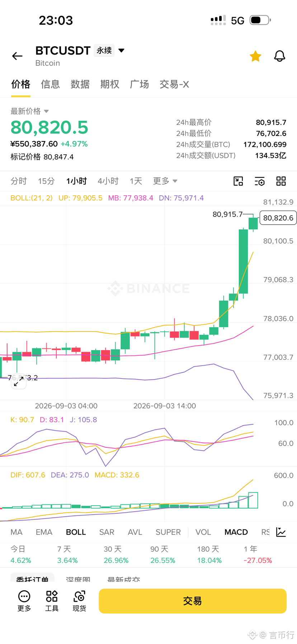Select the 4小时 timeframe
Screen dimensions: 297x644
point(108,181)
